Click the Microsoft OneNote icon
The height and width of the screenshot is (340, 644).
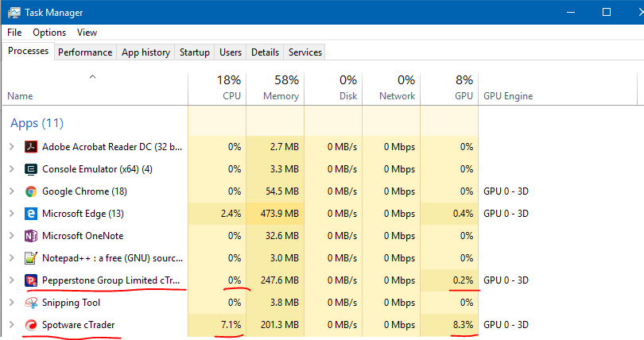(x=31, y=236)
